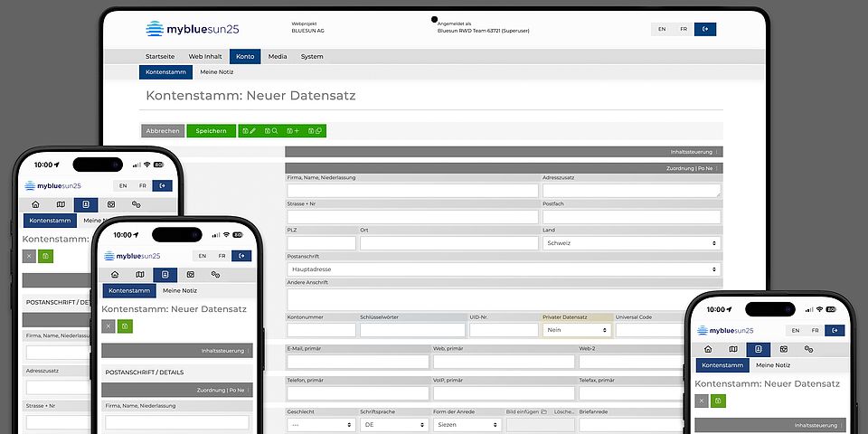The height and width of the screenshot is (434, 868).
Task: Open Meine Notiz tab on the middle phone
Action: tap(181, 290)
